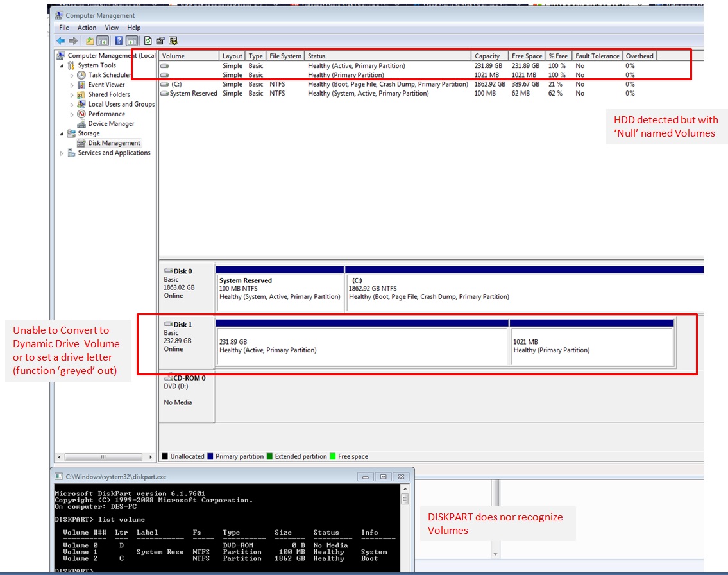
Task: Select Computer Management (Local) root node
Action: point(112,56)
